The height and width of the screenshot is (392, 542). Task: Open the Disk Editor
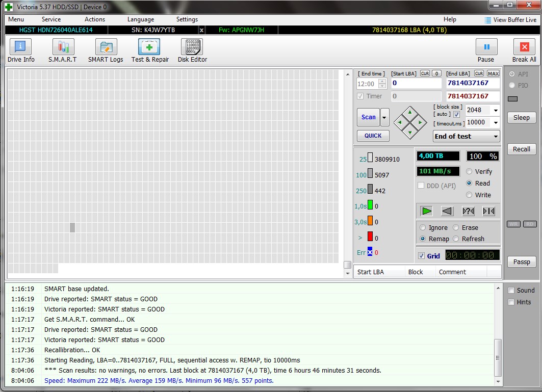(192, 50)
